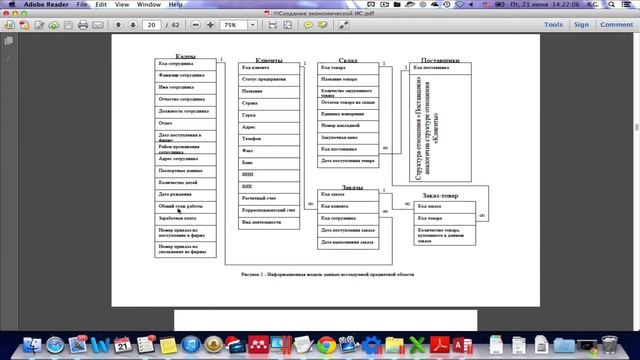Screen dimensions: 640x360
Task: Click the 'Склад' table title in the diagram
Action: point(348,60)
